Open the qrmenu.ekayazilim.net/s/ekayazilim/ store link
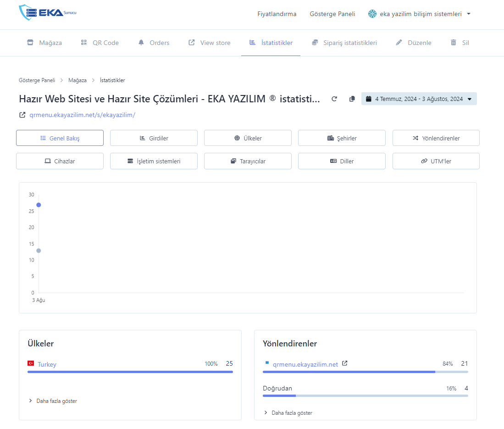This screenshot has height=429, width=504. tap(82, 115)
